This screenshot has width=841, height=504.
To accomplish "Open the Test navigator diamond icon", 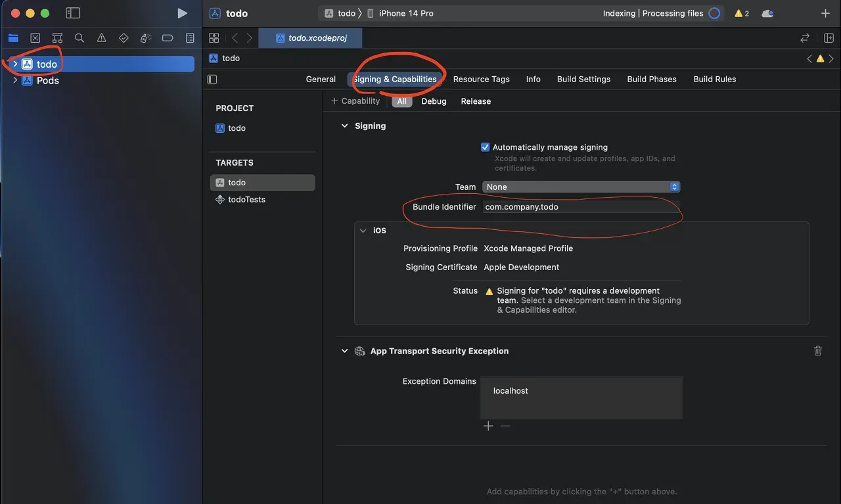I will pyautogui.click(x=124, y=38).
